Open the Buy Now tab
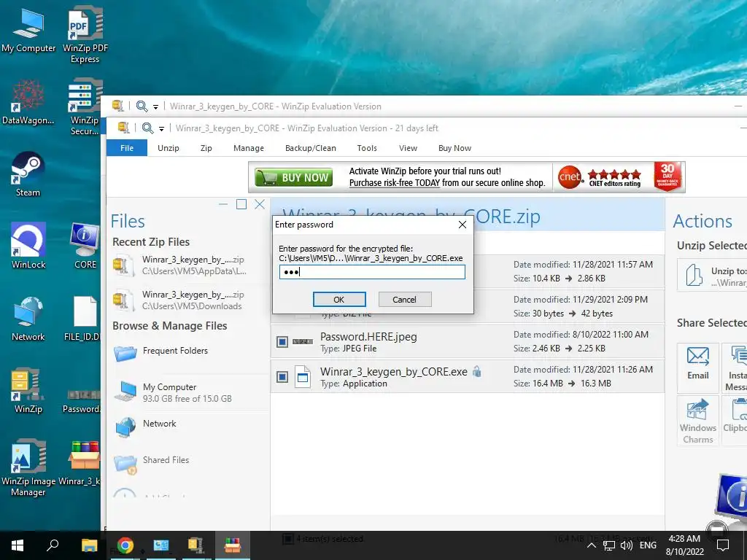 pyautogui.click(x=454, y=148)
